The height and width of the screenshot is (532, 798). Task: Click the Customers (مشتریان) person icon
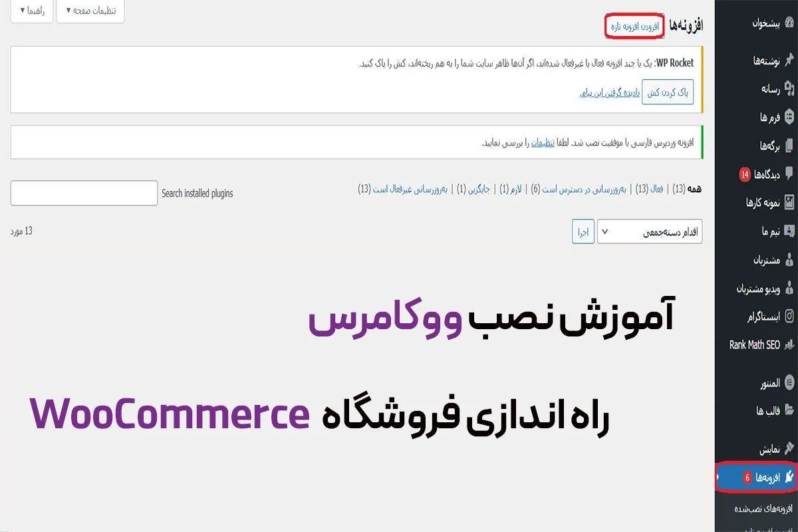tap(790, 259)
